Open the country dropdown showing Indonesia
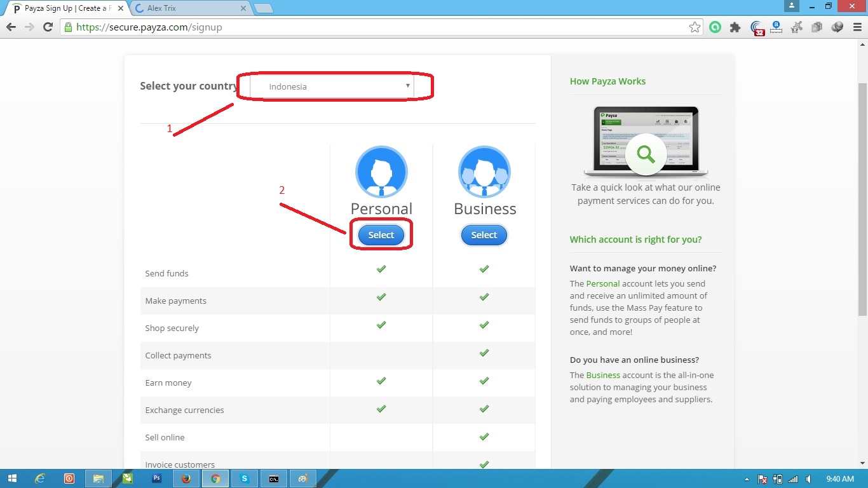The height and width of the screenshot is (488, 868). (331, 86)
